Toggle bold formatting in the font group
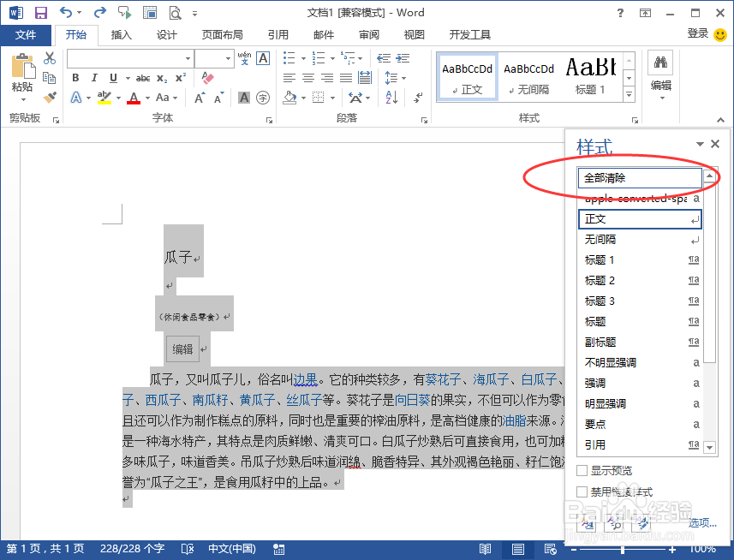This screenshot has height=560, width=734. (x=75, y=78)
